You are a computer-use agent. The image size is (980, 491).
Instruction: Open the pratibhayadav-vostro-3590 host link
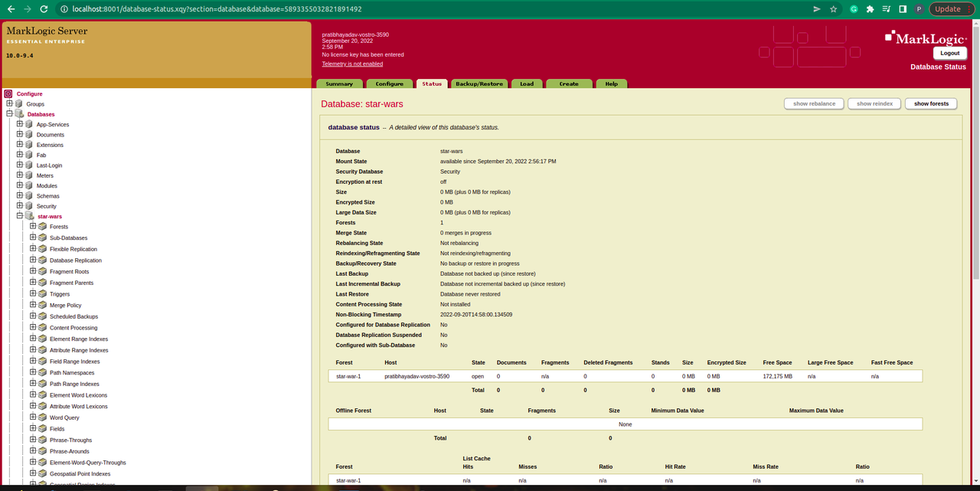point(416,376)
